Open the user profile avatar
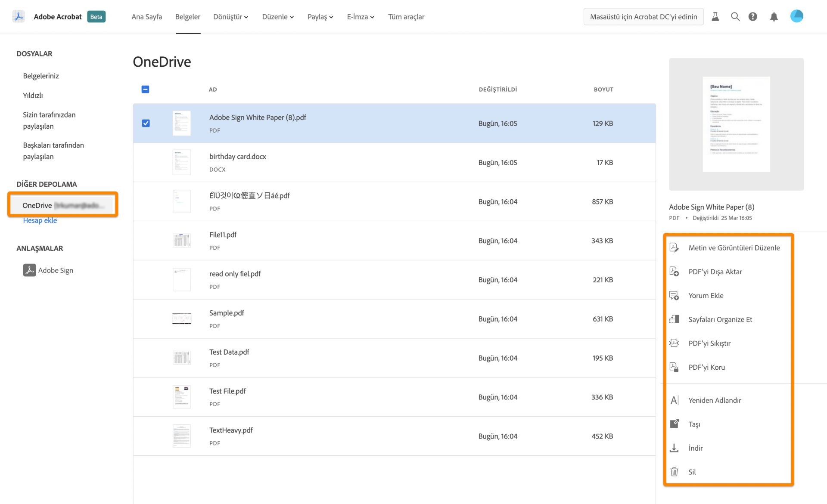The image size is (827, 504). (797, 16)
